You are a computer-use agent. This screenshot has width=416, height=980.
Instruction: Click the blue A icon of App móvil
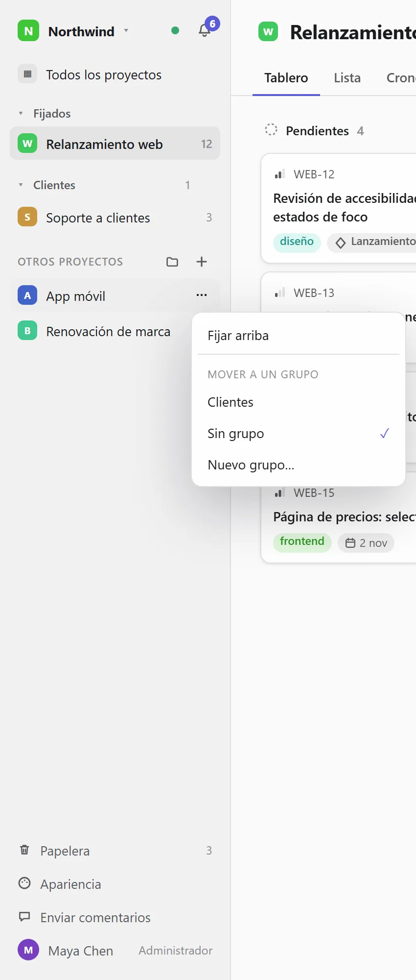pos(27,295)
